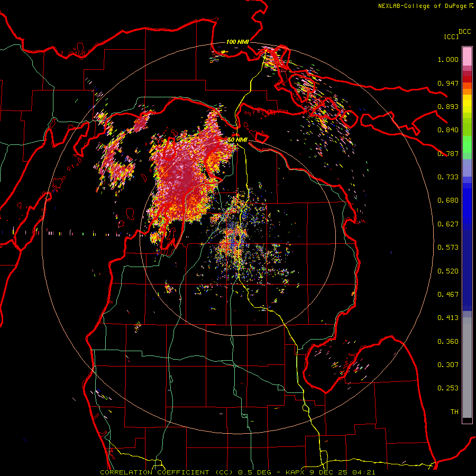Select the 0.840 scale value
The width and height of the screenshot is (476, 476).
coord(448,130)
